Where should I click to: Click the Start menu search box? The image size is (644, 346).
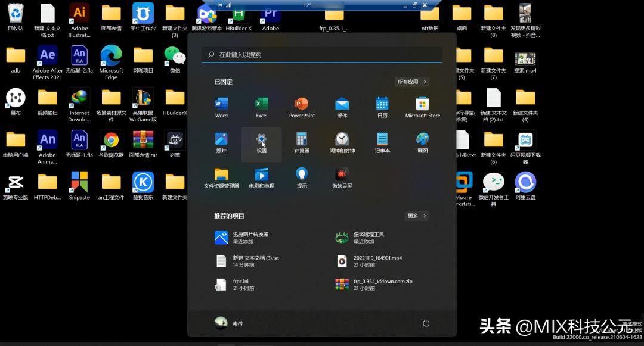coord(322,55)
